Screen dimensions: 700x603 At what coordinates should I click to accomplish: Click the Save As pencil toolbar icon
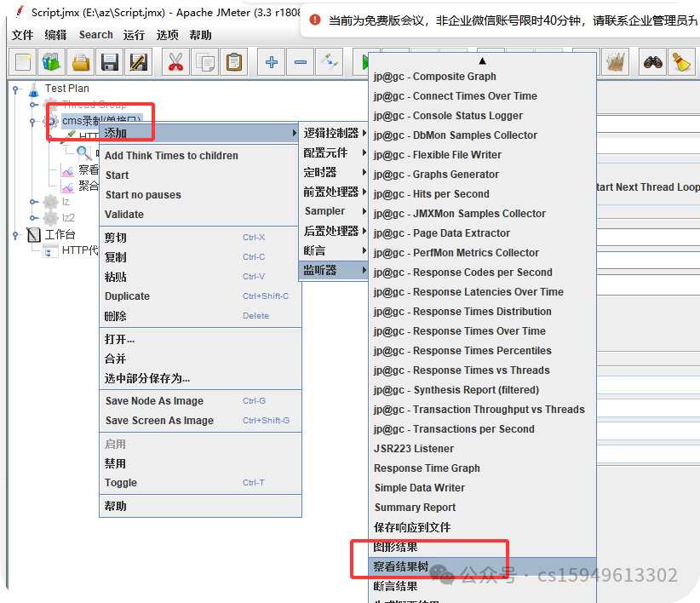click(139, 62)
